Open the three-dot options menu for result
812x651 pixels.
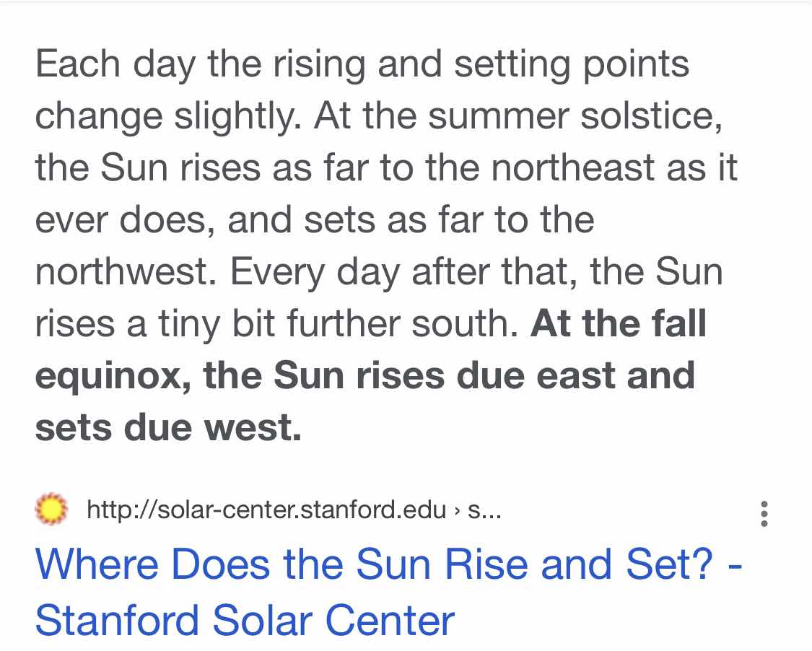click(x=764, y=514)
